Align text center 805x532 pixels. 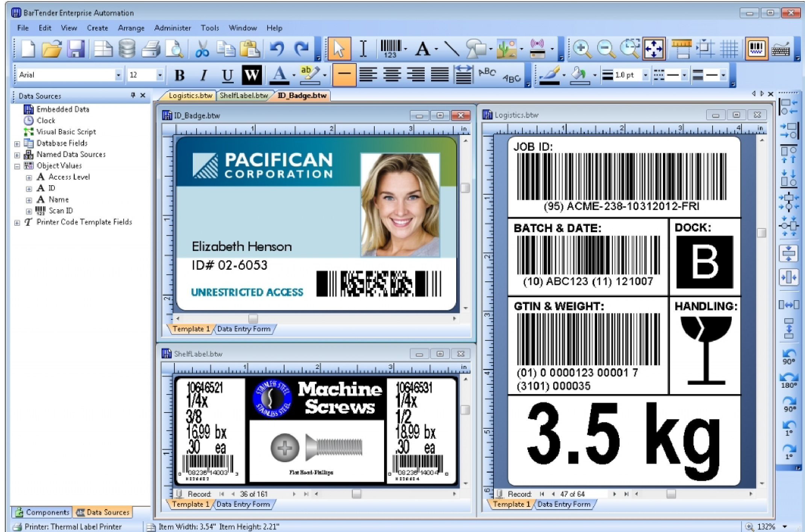(x=392, y=74)
